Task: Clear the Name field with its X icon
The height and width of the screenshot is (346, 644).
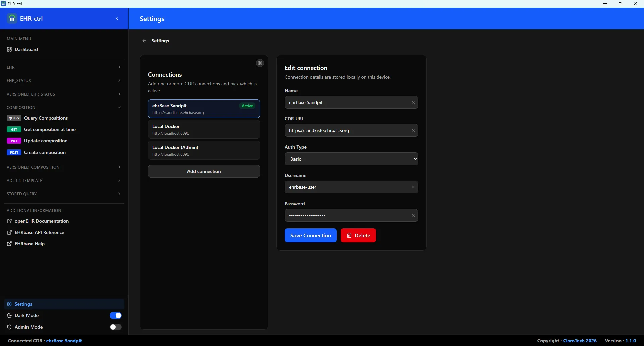Action: 413,102
